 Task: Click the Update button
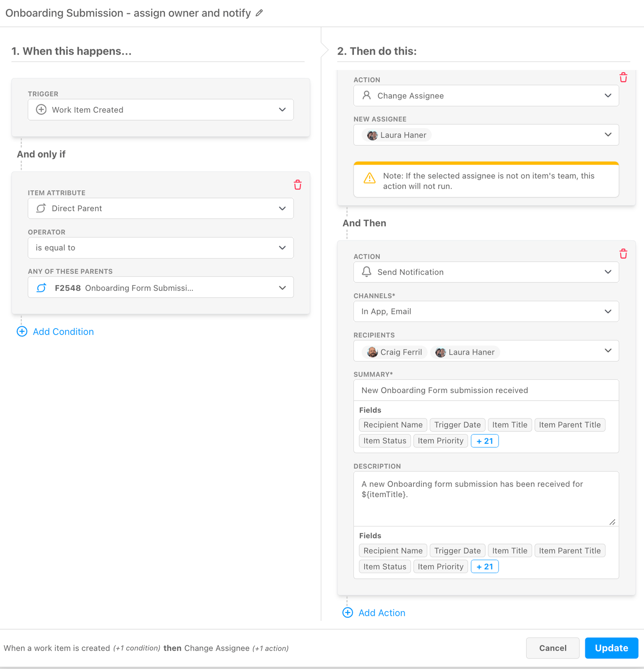click(x=611, y=648)
